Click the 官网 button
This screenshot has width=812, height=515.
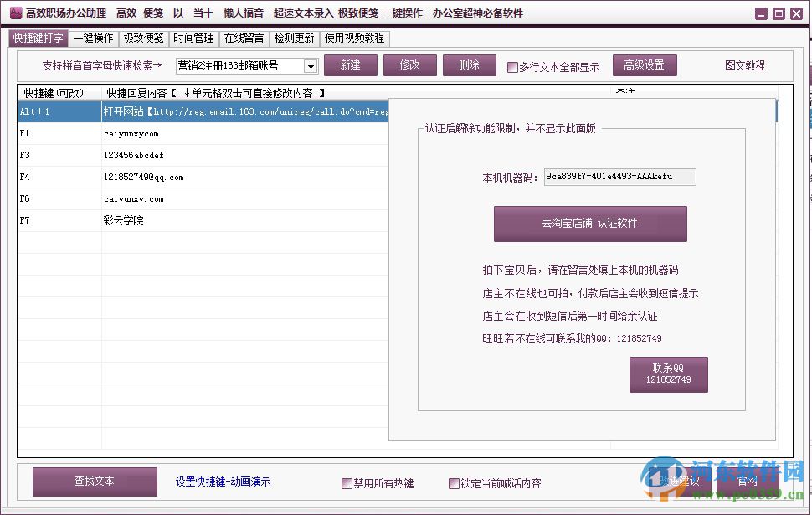pos(748,482)
